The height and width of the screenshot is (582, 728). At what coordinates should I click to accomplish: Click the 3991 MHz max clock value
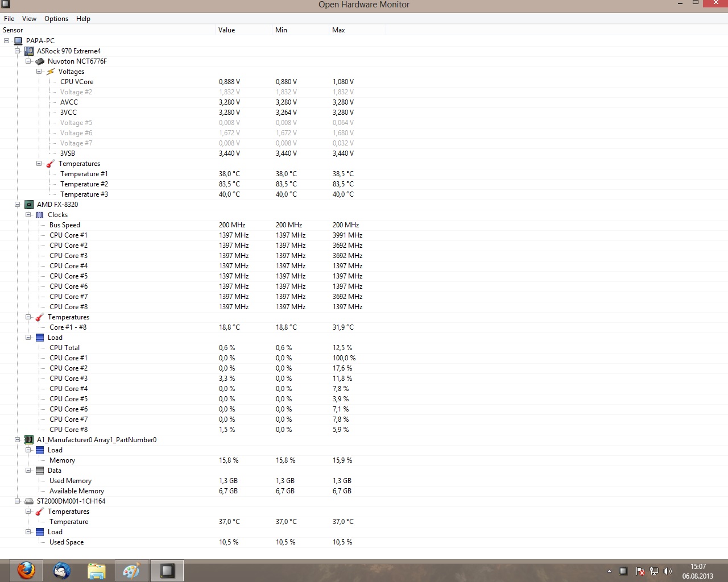348,235
